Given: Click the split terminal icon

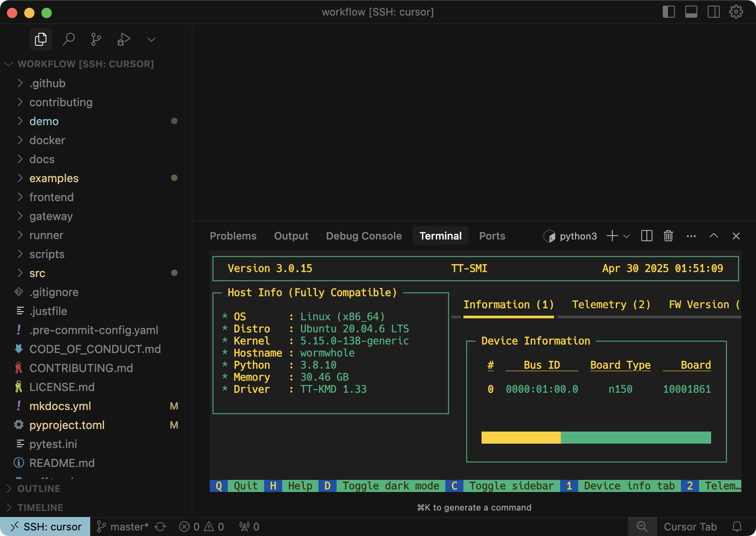Looking at the screenshot, I should pyautogui.click(x=646, y=236).
